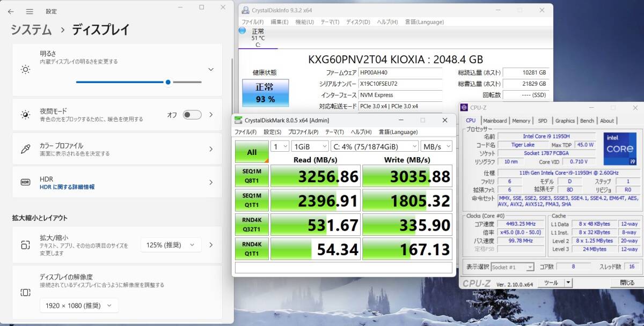This screenshot has width=644, height=326.
Task: Open CrystalDiskInfo テーマ(T) menu
Action: (x=330, y=22)
